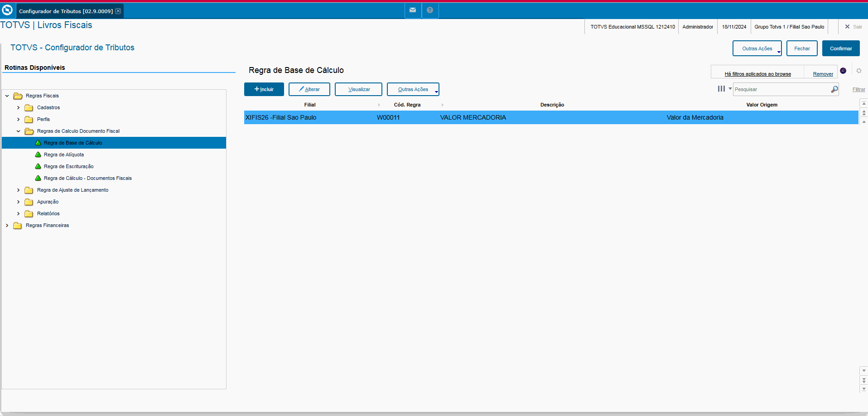868x416 pixels.
Task: Expand the Apuração tree node
Action: point(18,202)
